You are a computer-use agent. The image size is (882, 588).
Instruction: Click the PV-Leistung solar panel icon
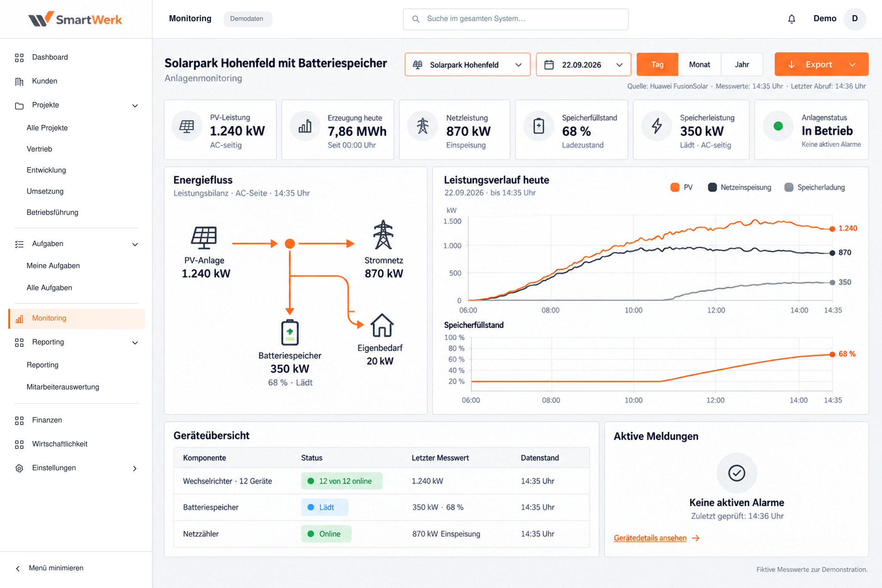[x=187, y=126]
